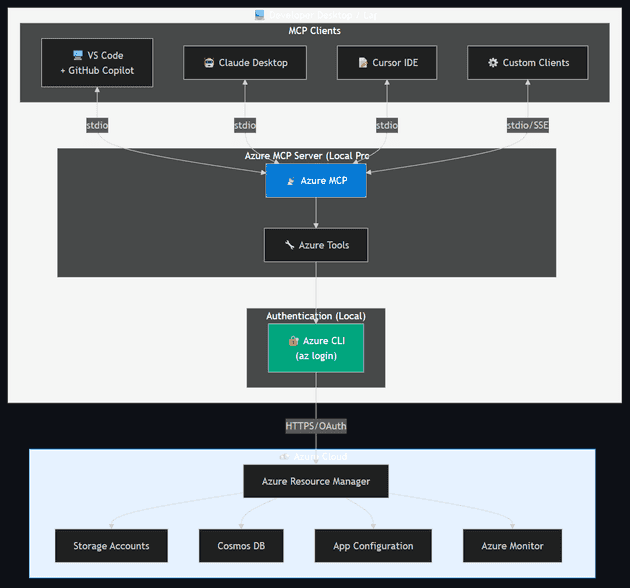Click the stdio/SSE edge label
This screenshot has height=588, width=630.
coord(527,125)
